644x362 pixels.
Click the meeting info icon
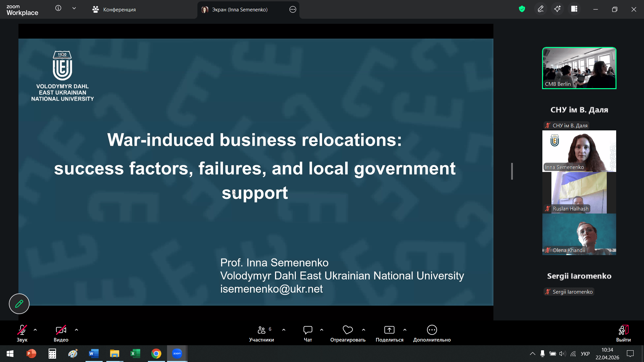click(x=58, y=8)
